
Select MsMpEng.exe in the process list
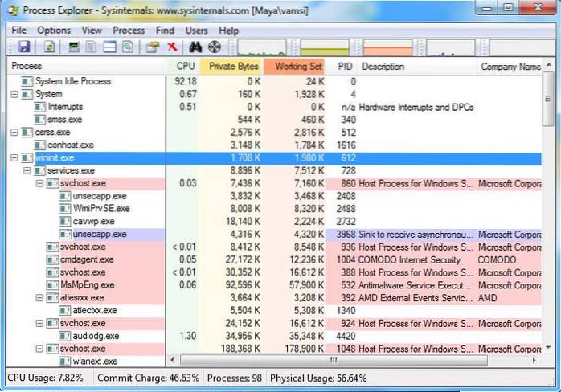pos(83,284)
